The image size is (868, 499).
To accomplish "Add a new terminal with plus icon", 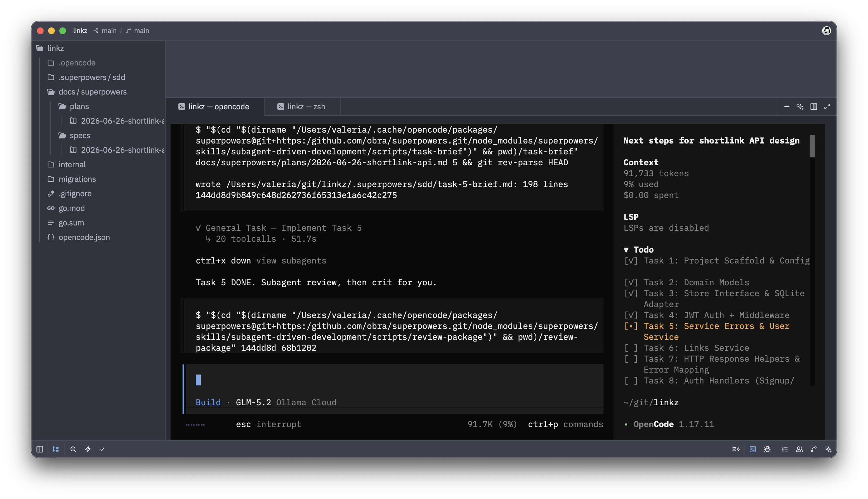I will pos(787,107).
